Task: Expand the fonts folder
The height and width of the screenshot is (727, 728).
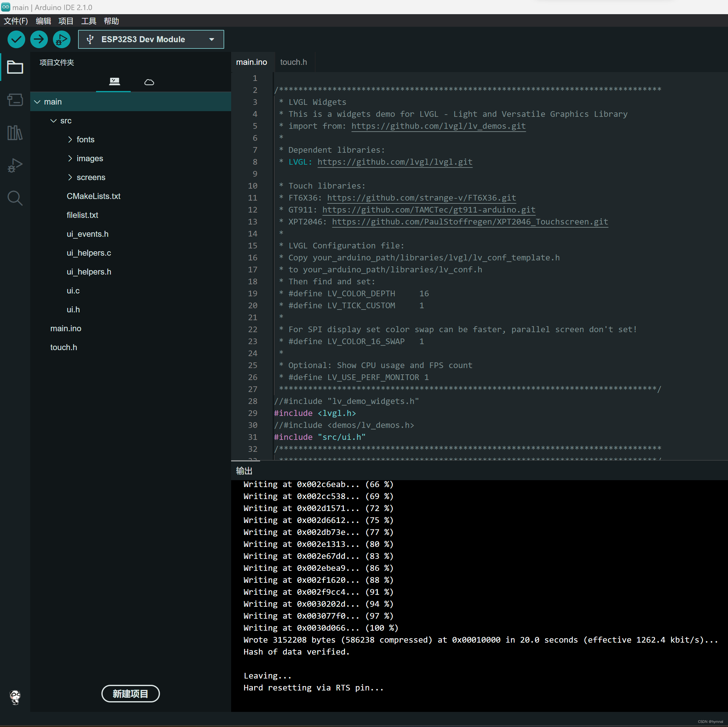Action: [x=70, y=139]
